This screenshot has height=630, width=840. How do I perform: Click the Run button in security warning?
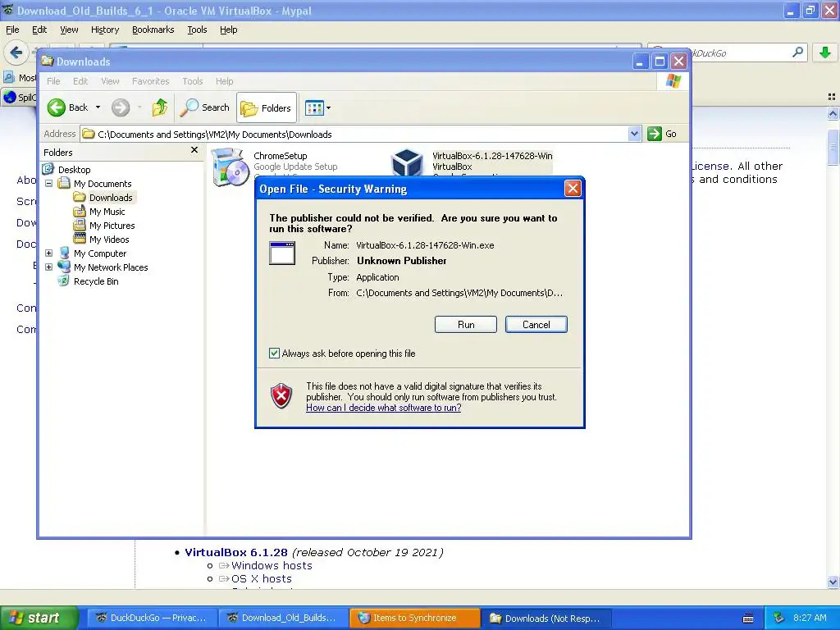click(x=466, y=325)
